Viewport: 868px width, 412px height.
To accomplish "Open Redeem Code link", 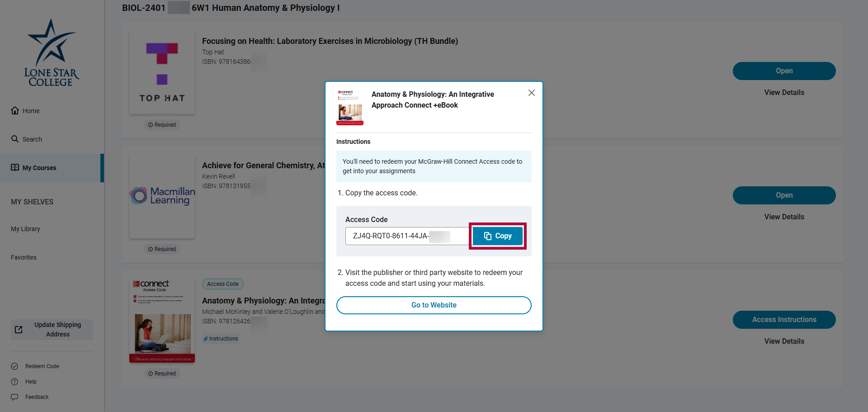I will (x=35, y=366).
